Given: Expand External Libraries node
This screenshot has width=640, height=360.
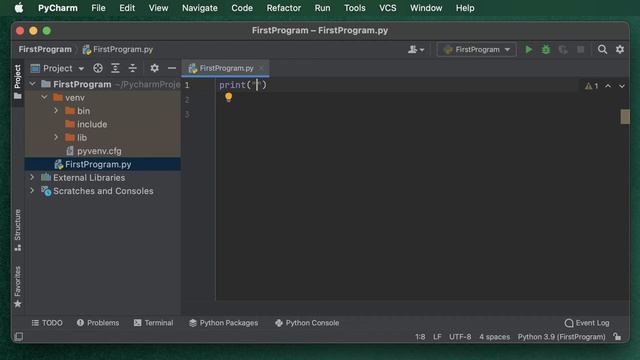Looking at the screenshot, I should (32, 178).
